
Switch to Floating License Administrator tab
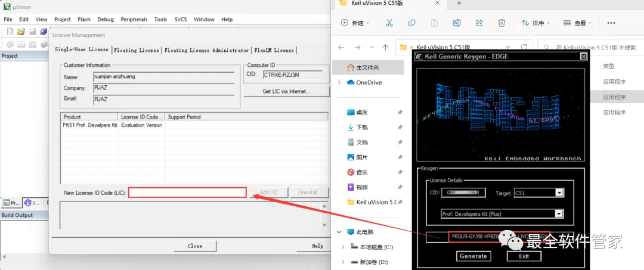pos(206,50)
